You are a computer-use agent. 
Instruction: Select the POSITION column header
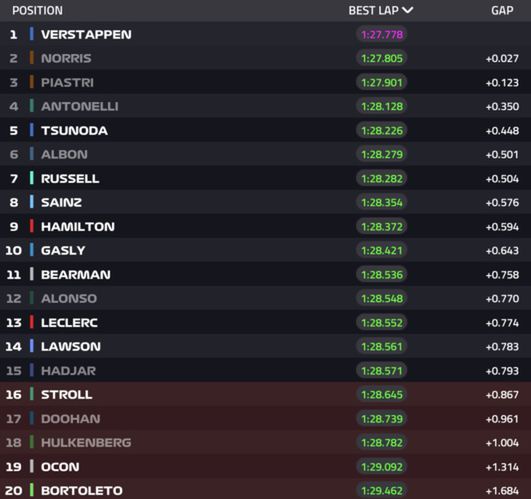coord(38,10)
